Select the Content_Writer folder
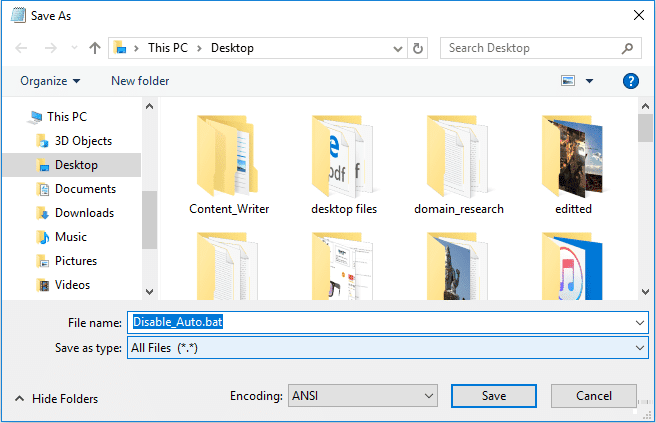The height and width of the screenshot is (423, 656). (228, 165)
